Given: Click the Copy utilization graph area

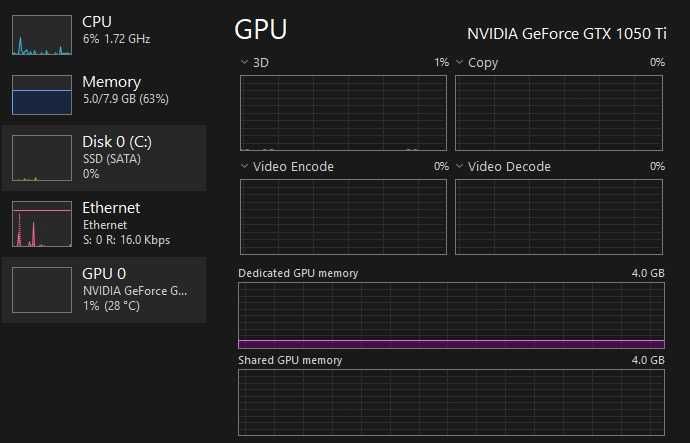Looking at the screenshot, I should [x=560, y=111].
